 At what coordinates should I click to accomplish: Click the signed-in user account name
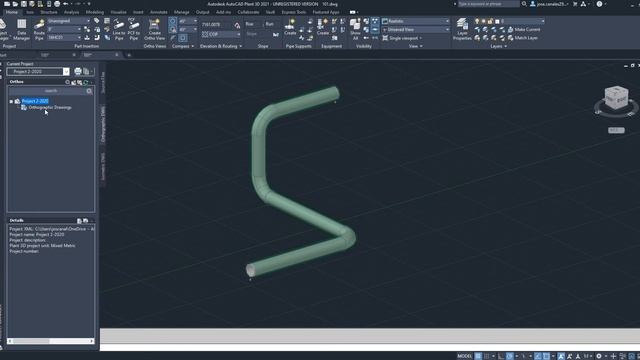pos(552,4)
